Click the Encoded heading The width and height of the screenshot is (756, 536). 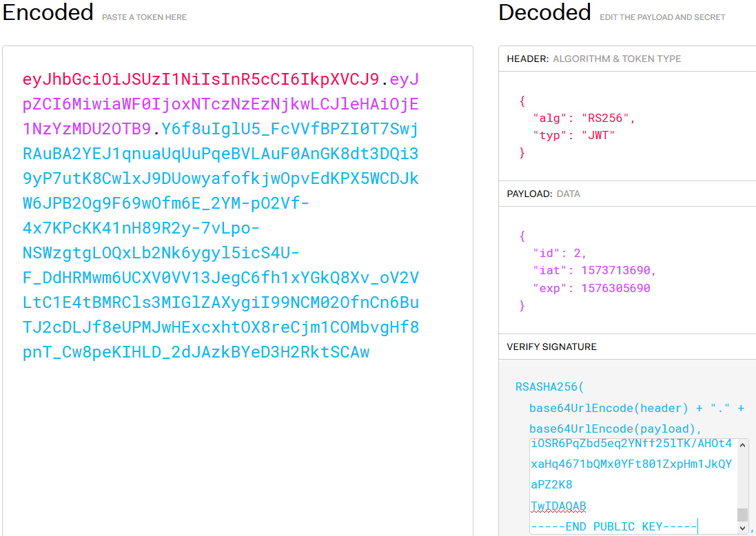click(x=48, y=12)
